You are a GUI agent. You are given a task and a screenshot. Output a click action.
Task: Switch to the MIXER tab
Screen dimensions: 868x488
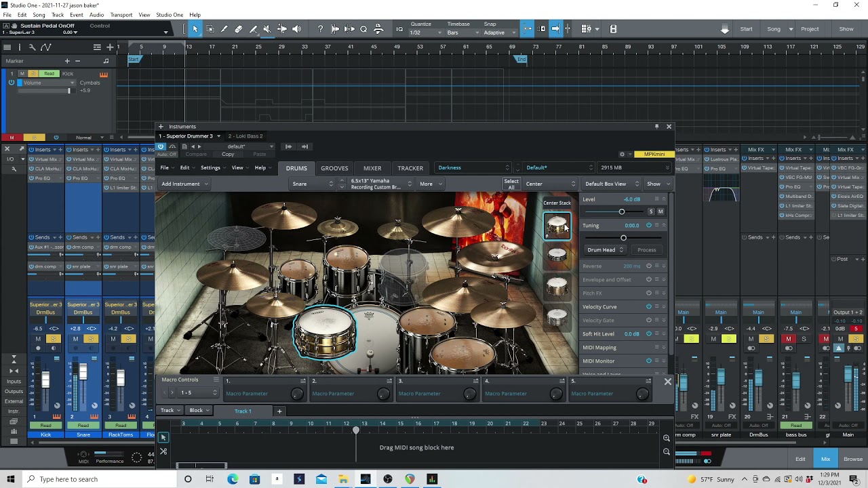pyautogui.click(x=372, y=168)
